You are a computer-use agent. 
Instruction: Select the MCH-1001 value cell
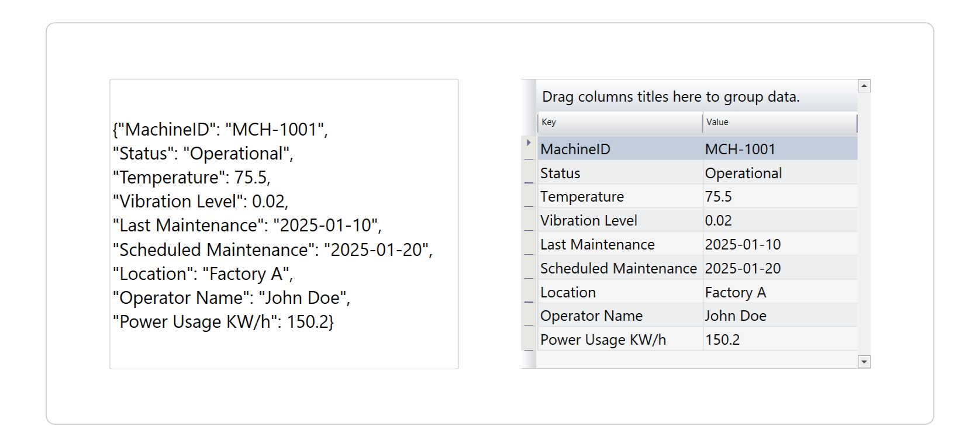pos(779,150)
